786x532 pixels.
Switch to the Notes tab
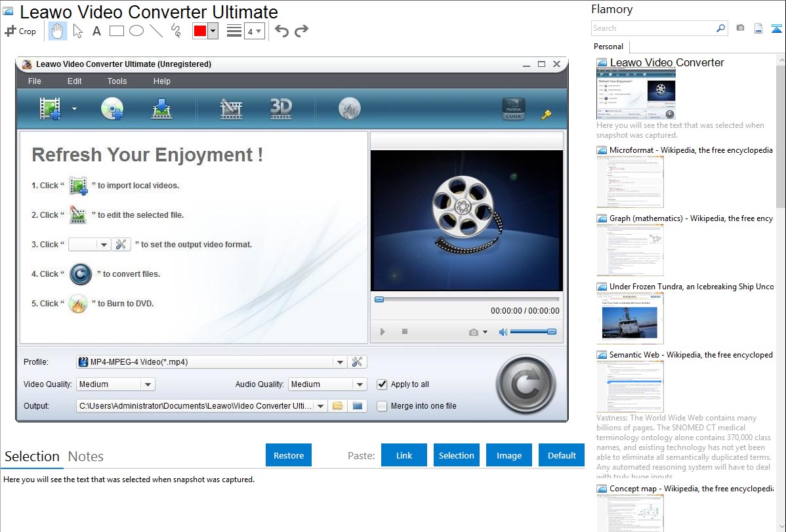point(86,457)
